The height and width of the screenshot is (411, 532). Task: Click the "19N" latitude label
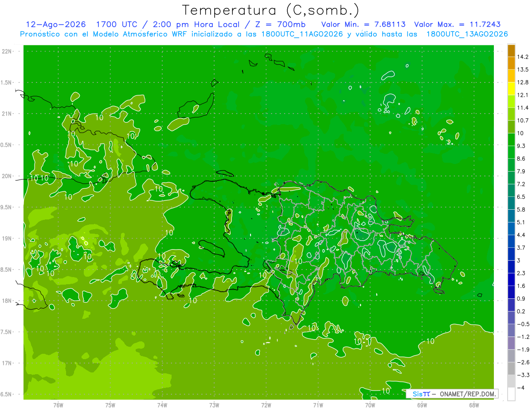coord(7,239)
